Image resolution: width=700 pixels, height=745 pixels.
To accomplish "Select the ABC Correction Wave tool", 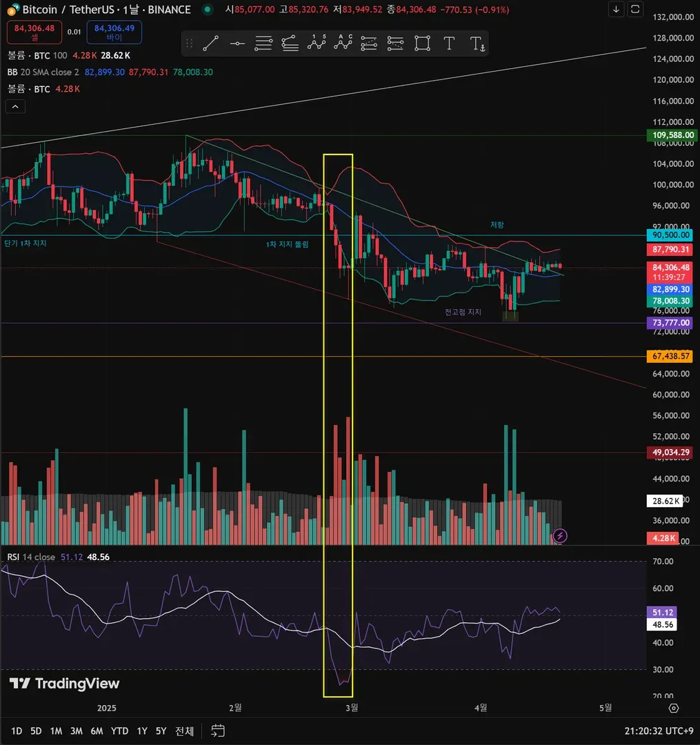I will (x=342, y=43).
